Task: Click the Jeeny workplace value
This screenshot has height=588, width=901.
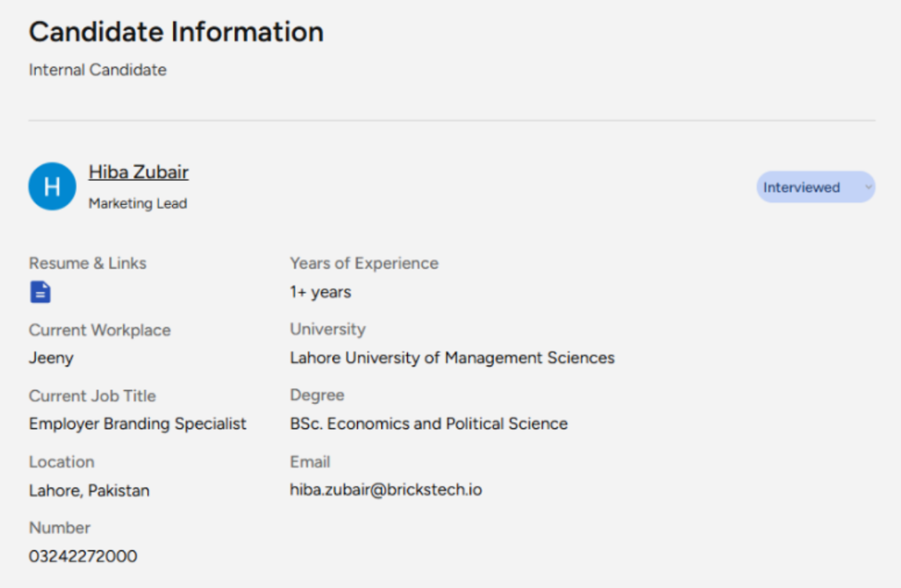Action: pyautogui.click(x=51, y=358)
